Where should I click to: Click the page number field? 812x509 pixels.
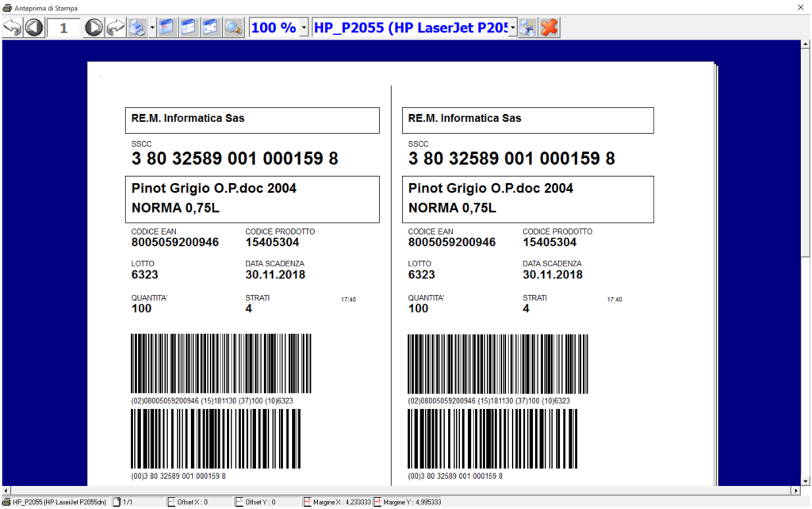click(x=63, y=28)
